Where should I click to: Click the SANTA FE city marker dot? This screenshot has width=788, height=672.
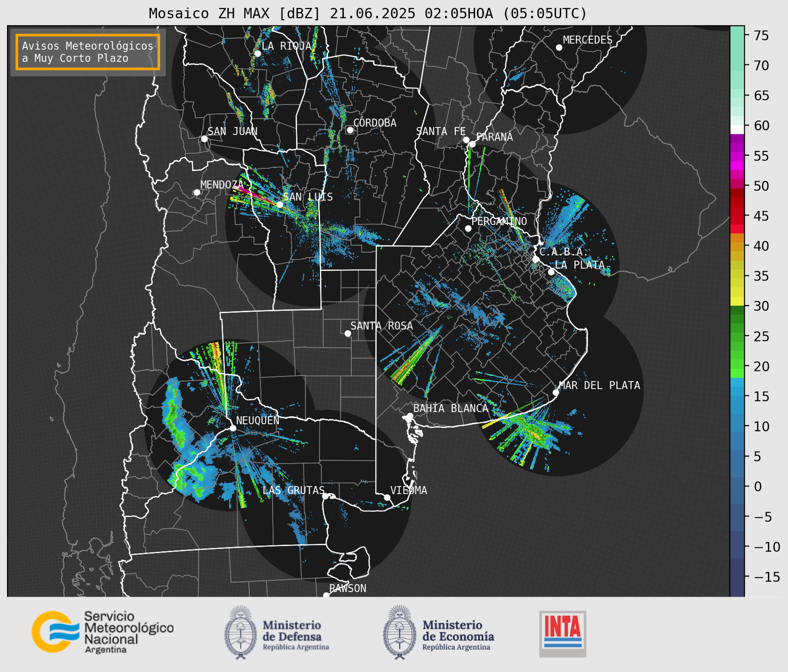(466, 140)
